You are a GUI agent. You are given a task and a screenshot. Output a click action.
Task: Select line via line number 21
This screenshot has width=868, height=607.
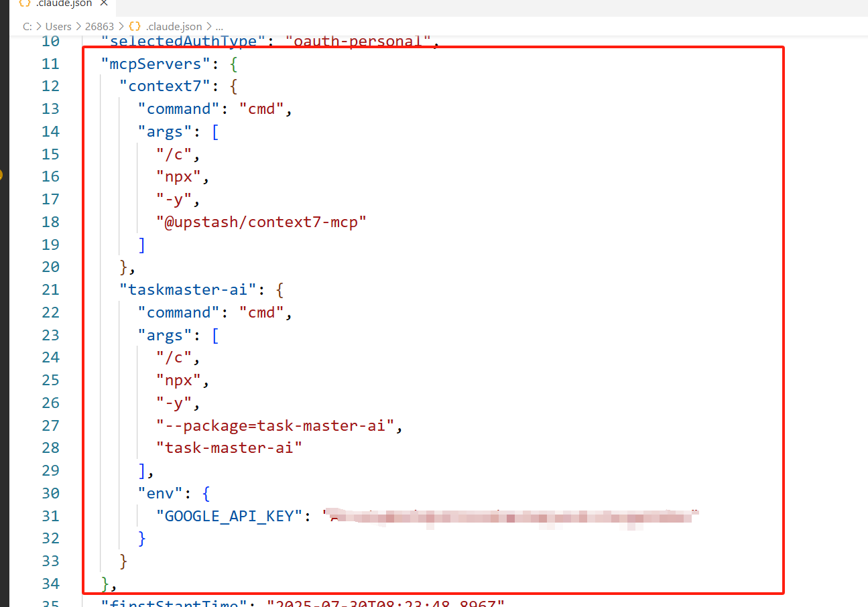[50, 289]
